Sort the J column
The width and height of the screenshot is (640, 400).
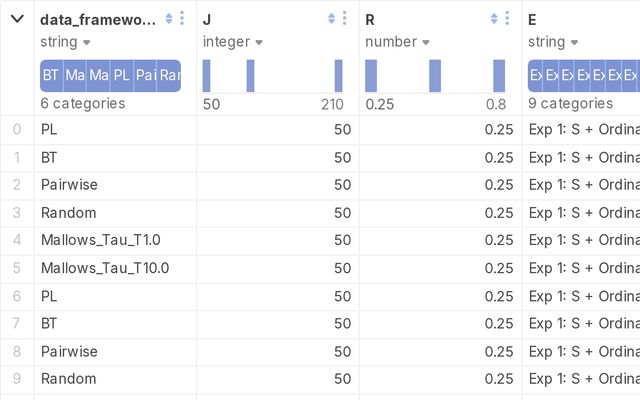331,19
